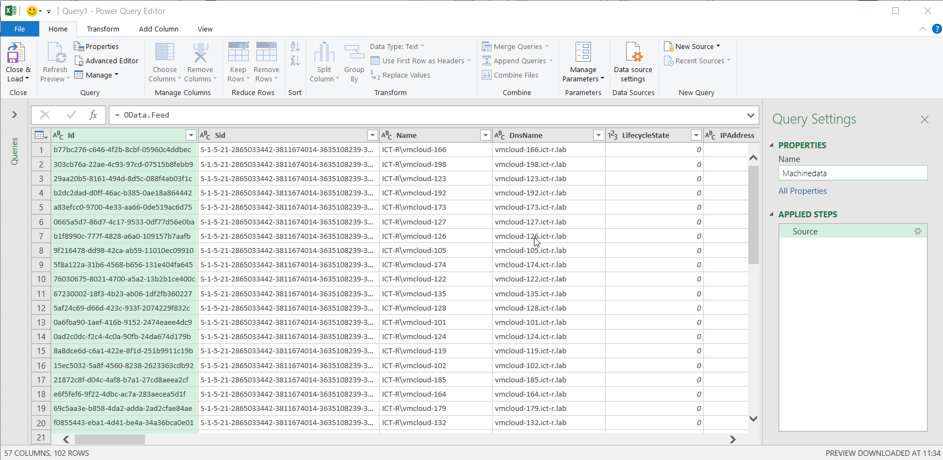Click the Source step gear icon
This screenshot has width=943, height=460.
918,232
